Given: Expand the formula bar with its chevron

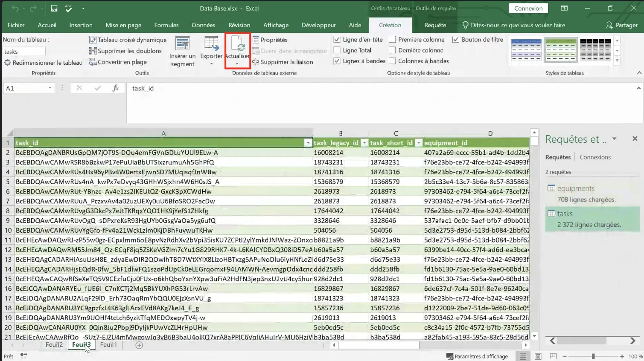Looking at the screenshot, I should [638, 88].
